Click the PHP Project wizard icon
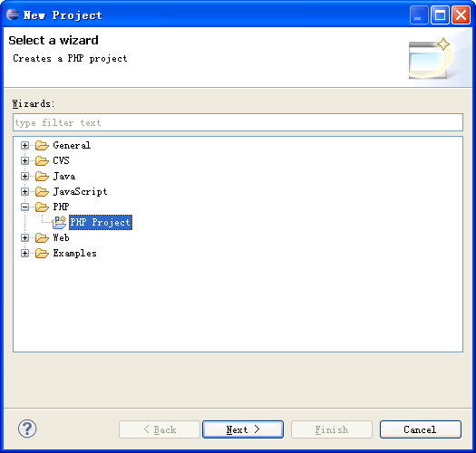 click(59, 222)
